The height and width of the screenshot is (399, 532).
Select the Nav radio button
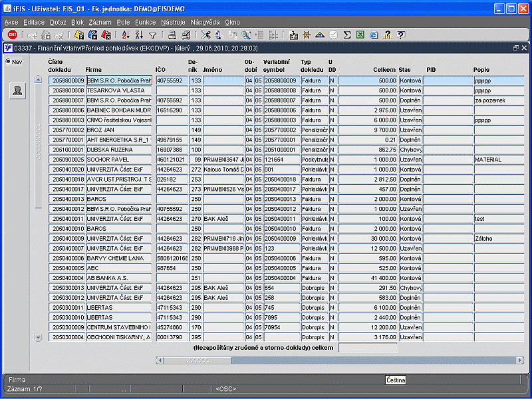[8, 62]
